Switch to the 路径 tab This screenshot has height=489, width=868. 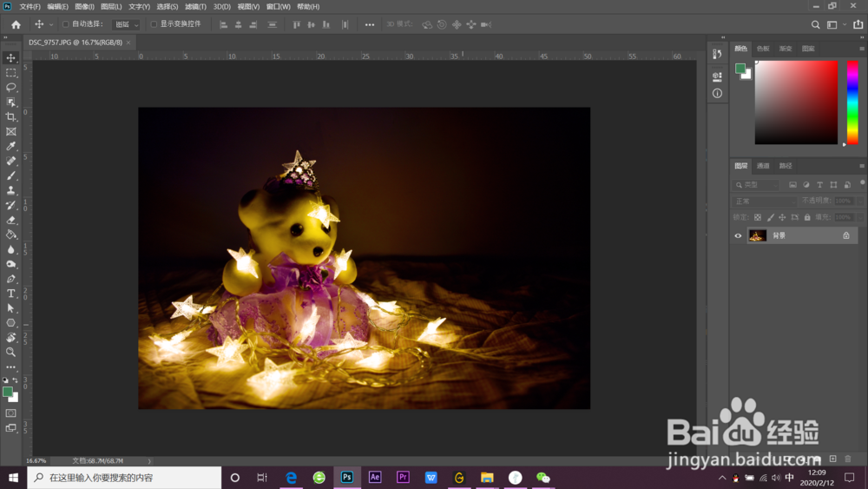point(786,166)
